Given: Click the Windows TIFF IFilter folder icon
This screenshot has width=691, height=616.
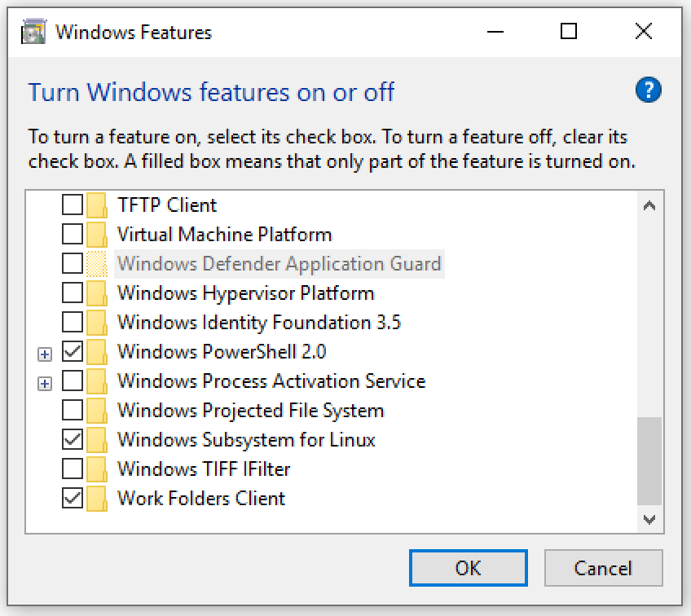Looking at the screenshot, I should click(x=96, y=469).
